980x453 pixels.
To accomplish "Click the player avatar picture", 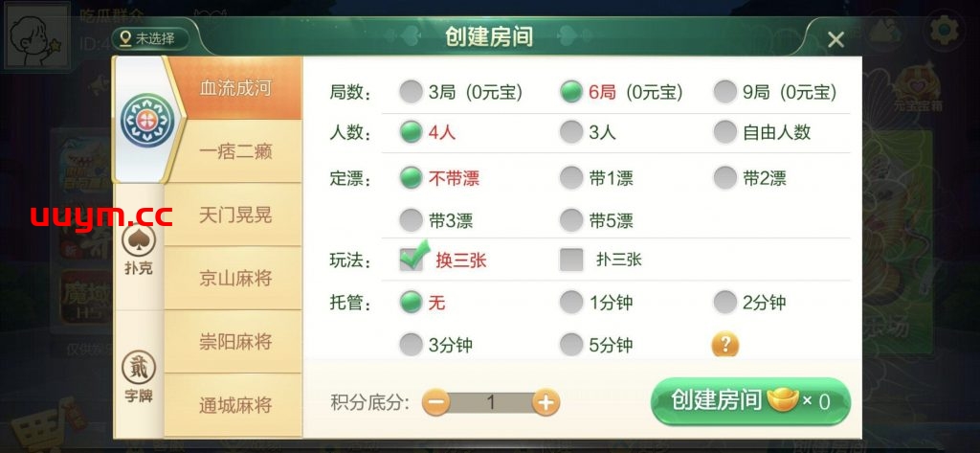I will coord(35,36).
